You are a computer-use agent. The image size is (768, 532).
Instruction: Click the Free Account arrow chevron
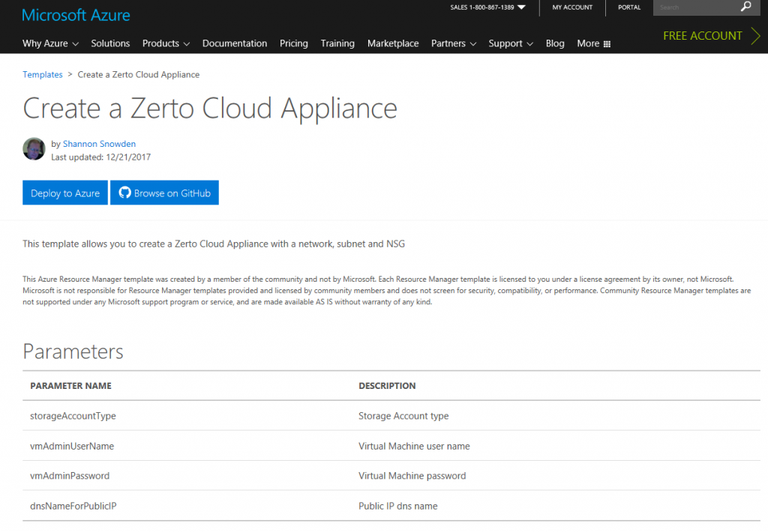(x=755, y=36)
